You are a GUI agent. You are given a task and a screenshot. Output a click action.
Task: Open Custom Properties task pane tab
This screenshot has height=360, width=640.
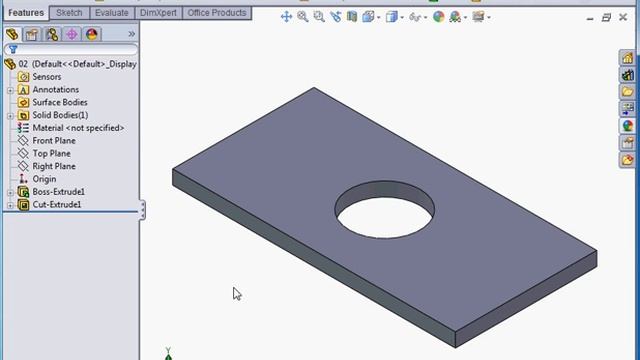627,143
